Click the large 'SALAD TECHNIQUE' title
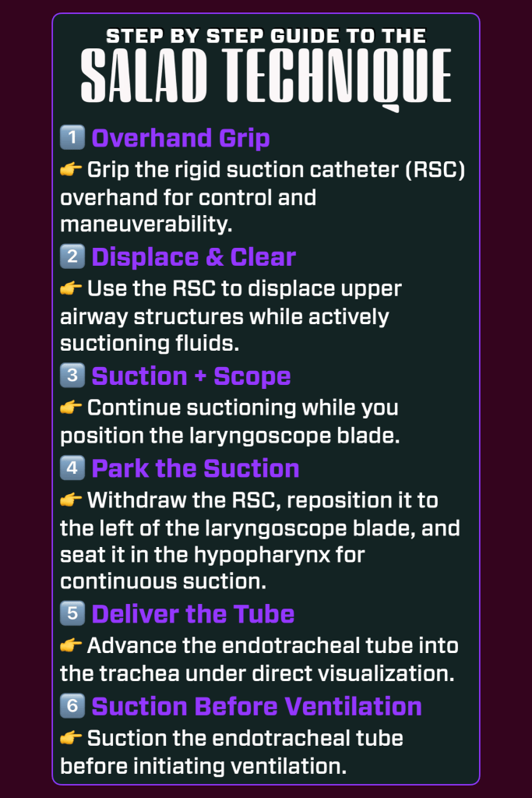This screenshot has height=798, width=532. pos(266,78)
